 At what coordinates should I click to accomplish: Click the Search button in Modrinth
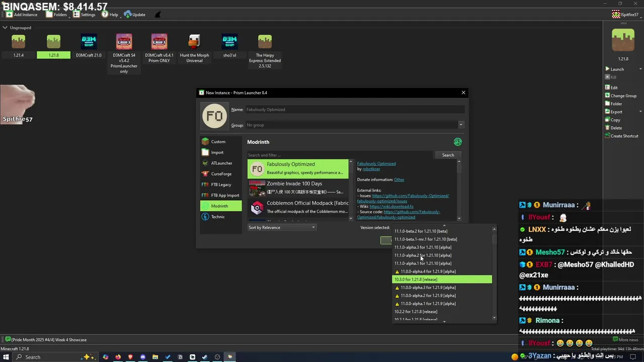point(448,155)
